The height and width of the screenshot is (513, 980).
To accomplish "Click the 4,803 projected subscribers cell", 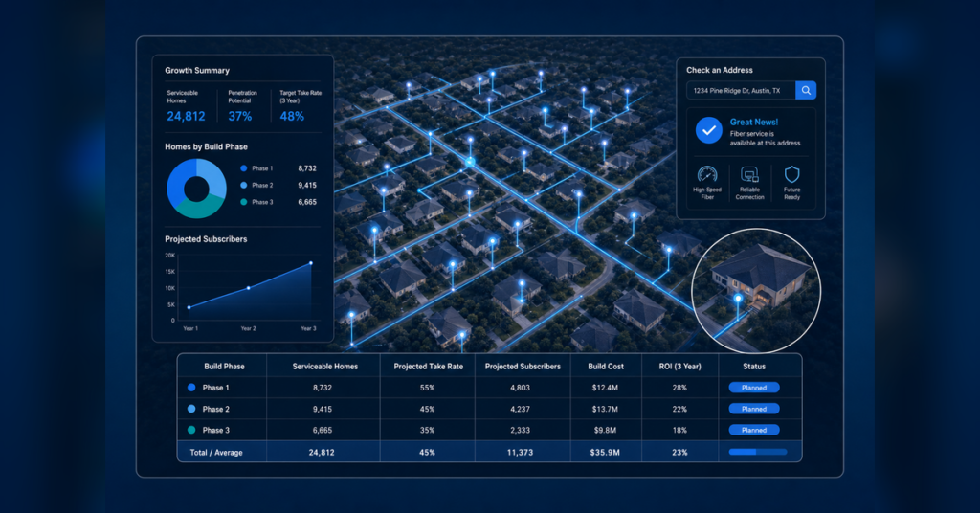I will click(520, 388).
